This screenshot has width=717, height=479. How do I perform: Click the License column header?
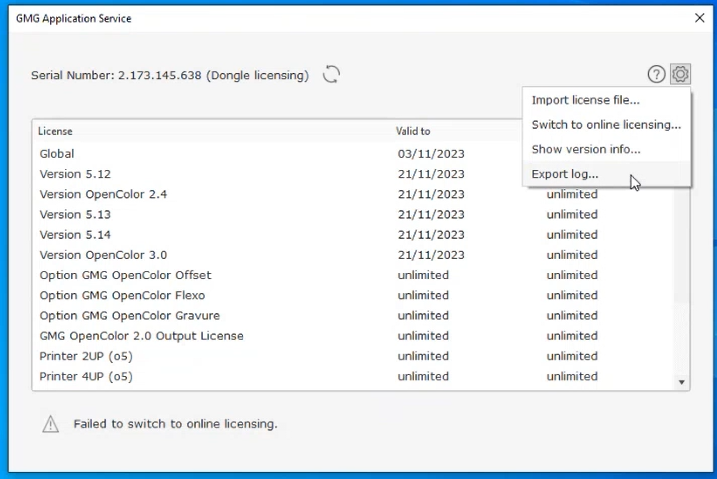(x=55, y=131)
